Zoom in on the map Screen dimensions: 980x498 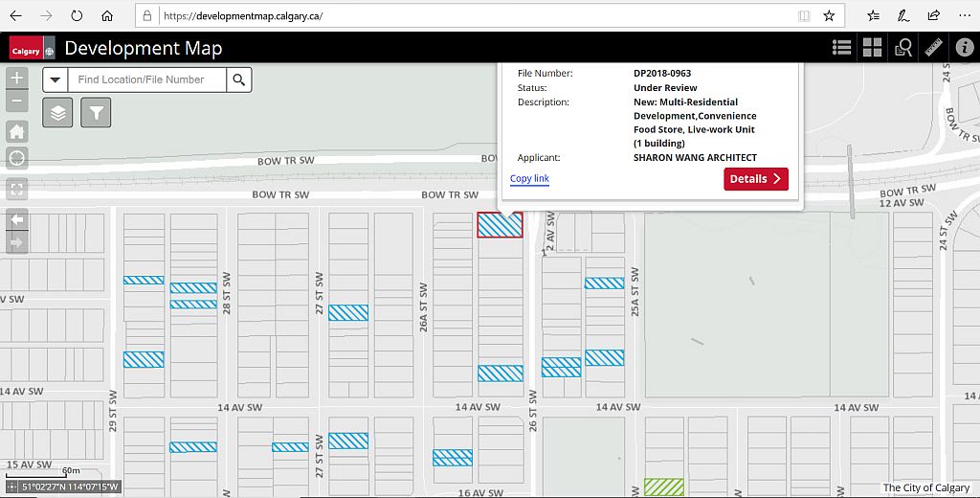click(x=17, y=79)
